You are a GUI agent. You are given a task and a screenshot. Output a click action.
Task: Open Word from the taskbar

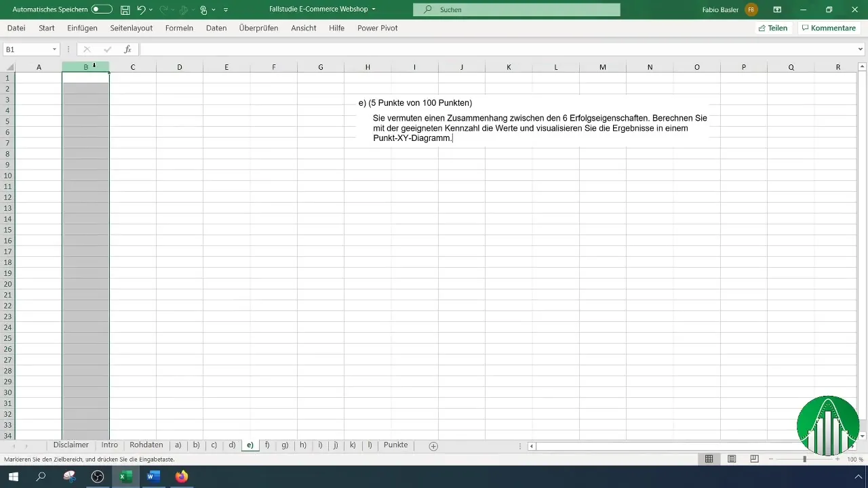(x=153, y=476)
